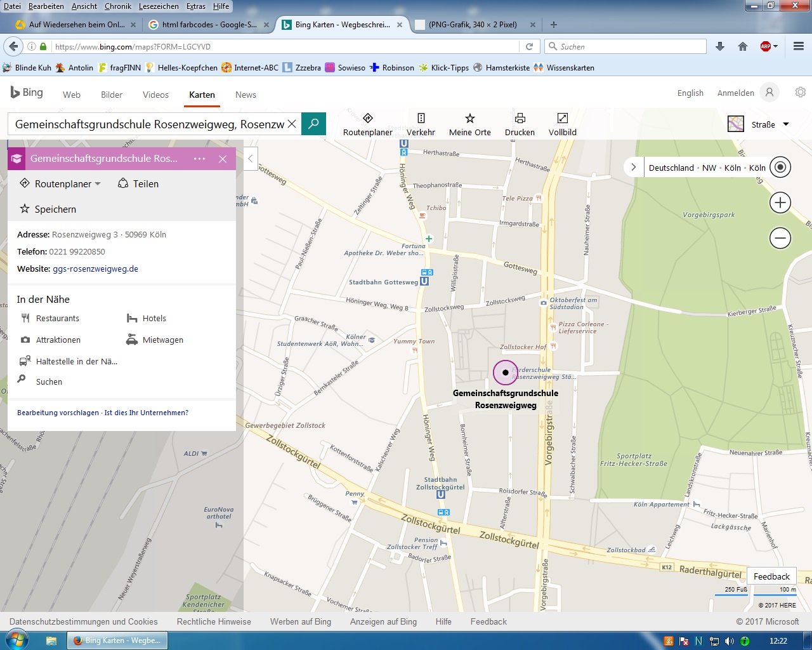812x650 pixels.
Task: Click the Bing logo
Action: click(x=27, y=93)
